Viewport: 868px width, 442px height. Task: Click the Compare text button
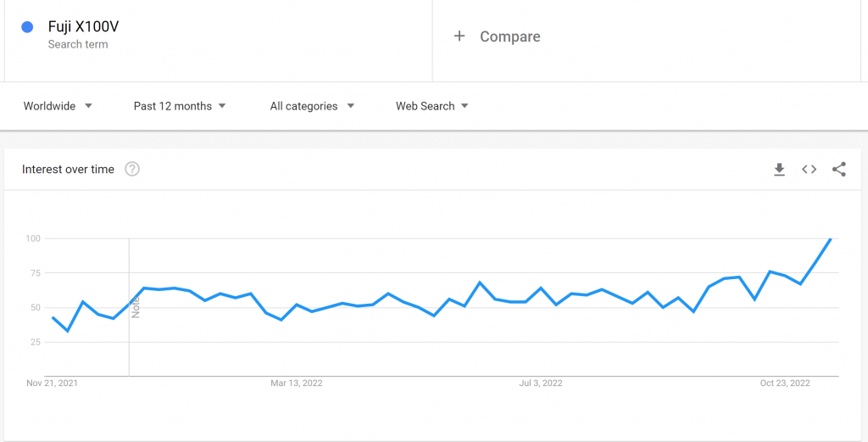click(509, 36)
